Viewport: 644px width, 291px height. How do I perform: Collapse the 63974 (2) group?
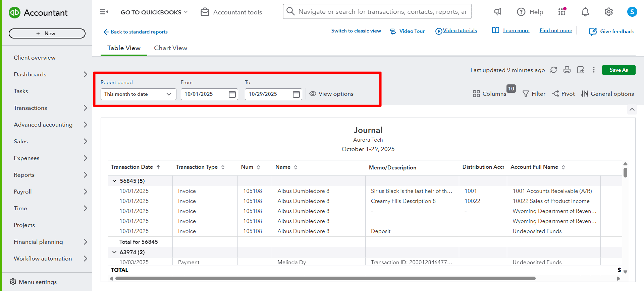(x=114, y=252)
